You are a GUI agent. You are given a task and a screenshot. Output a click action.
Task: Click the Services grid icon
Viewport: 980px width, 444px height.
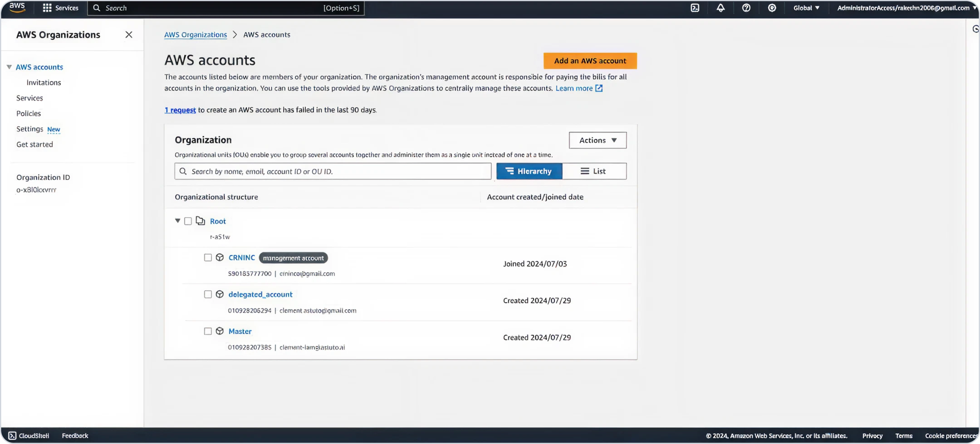pyautogui.click(x=47, y=8)
